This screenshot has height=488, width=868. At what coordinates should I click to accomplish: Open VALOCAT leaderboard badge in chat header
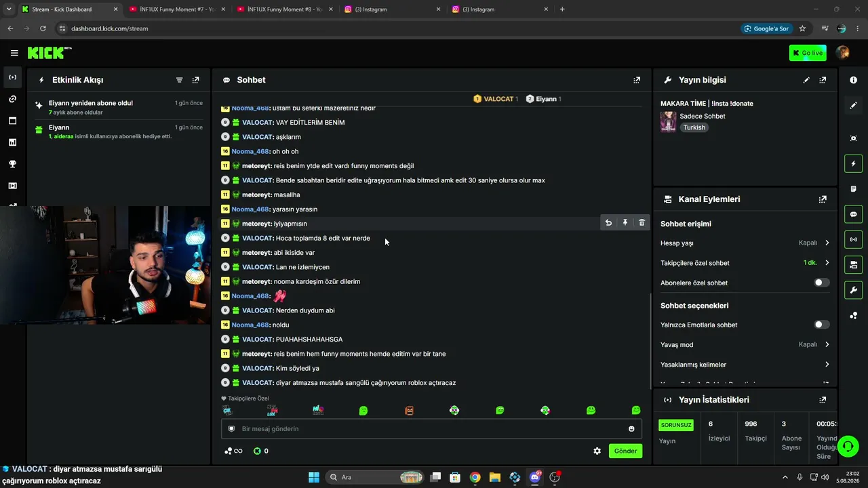(496, 99)
